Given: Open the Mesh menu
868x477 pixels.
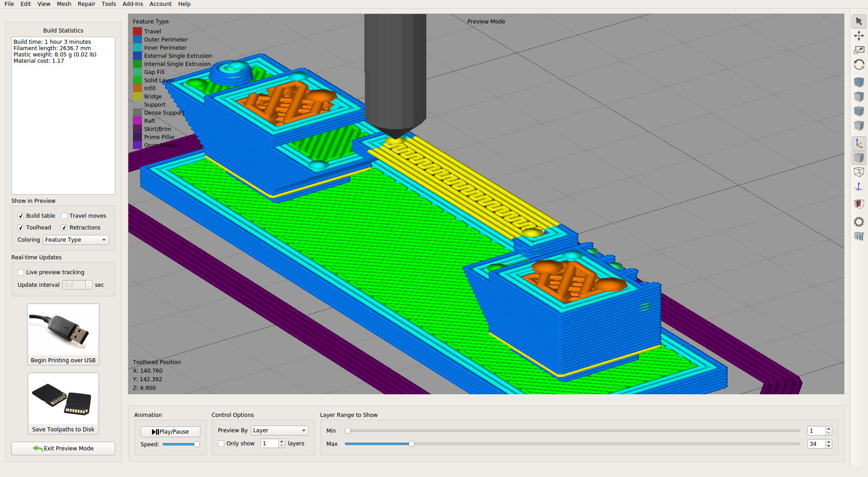Looking at the screenshot, I should pyautogui.click(x=64, y=4).
